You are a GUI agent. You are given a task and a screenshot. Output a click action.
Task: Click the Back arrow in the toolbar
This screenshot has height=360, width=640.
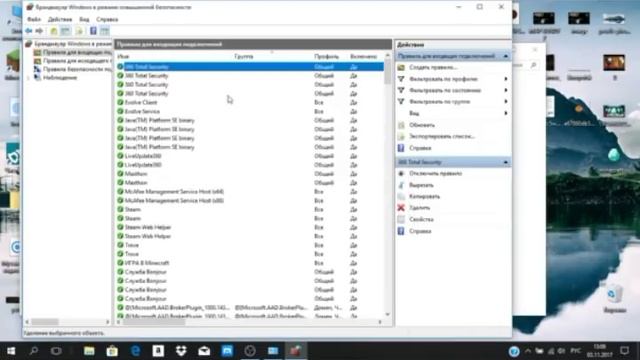29,31
